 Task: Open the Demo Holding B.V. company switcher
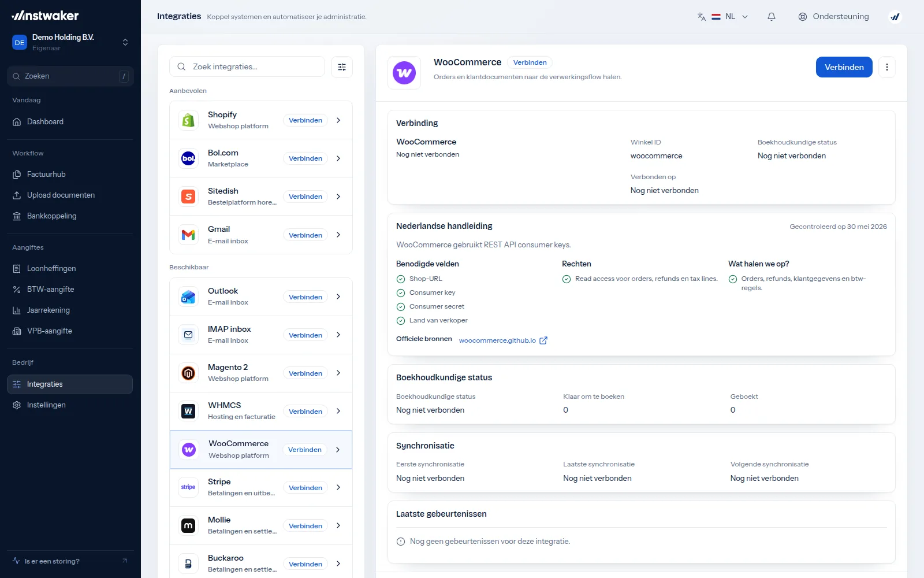(x=70, y=42)
